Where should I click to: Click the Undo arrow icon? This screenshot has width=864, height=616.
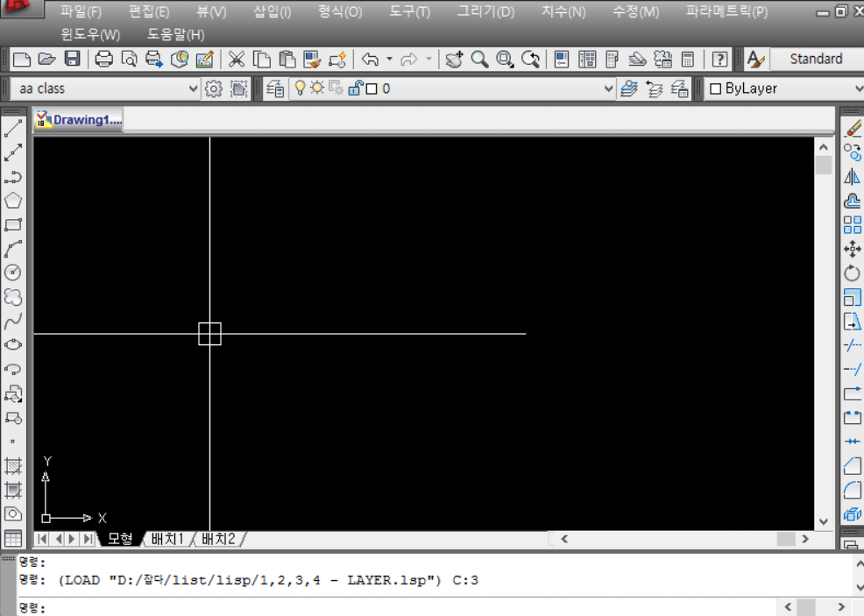371,59
